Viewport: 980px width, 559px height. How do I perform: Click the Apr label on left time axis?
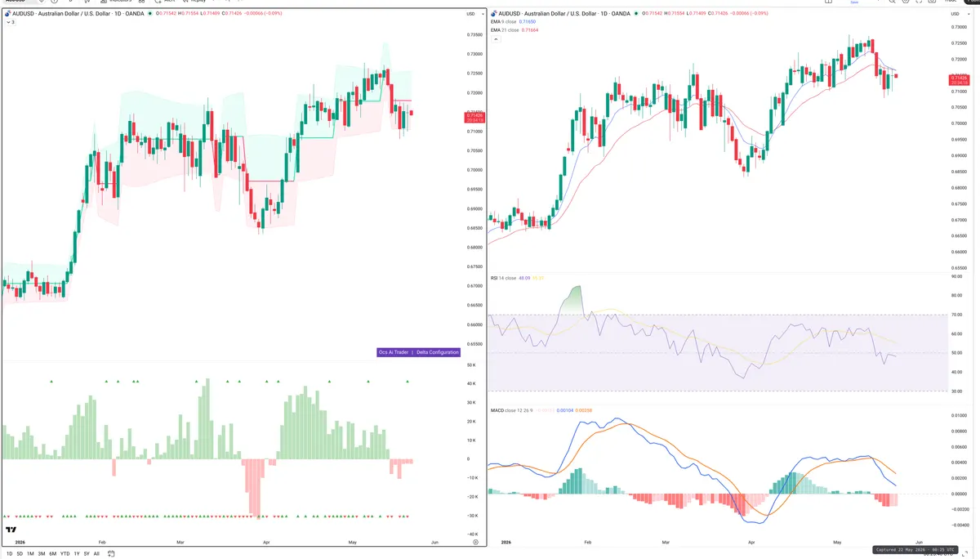[x=266, y=542]
